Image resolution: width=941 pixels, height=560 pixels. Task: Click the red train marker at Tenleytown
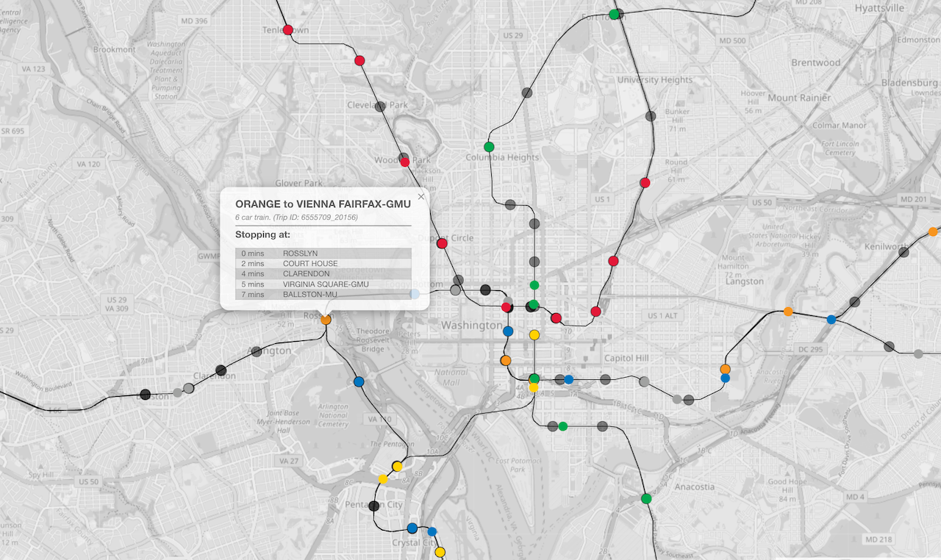tap(287, 30)
